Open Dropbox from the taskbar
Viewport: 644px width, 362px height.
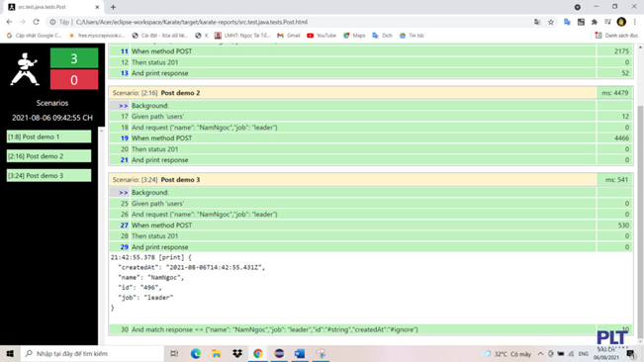pyautogui.click(x=237, y=353)
